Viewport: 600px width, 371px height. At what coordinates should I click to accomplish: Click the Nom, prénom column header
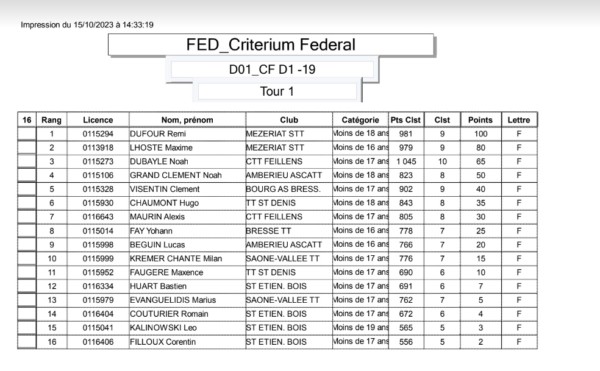(187, 120)
